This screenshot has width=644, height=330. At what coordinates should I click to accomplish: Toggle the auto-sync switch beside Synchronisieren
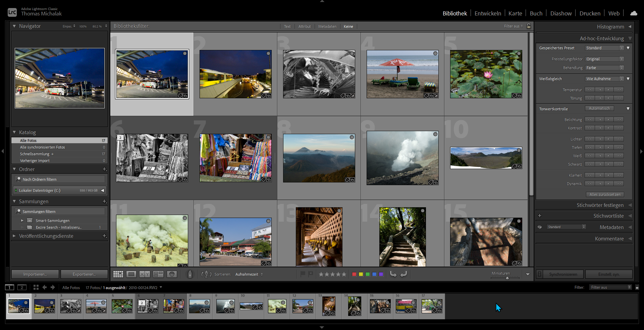(x=539, y=274)
